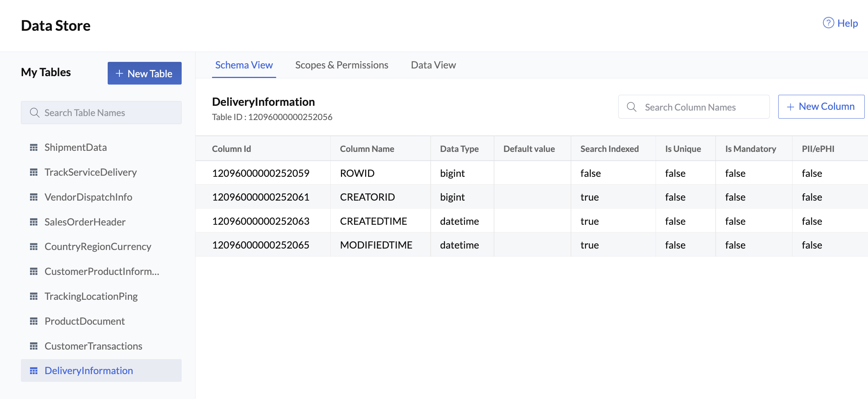This screenshot has height=399, width=868.
Task: Click the magnifier icon in Search Table Names
Action: (34, 112)
